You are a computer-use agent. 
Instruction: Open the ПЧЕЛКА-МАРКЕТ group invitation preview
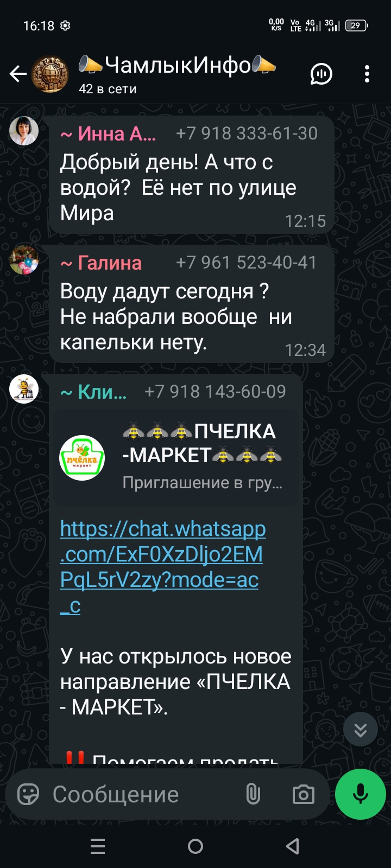[x=176, y=458]
